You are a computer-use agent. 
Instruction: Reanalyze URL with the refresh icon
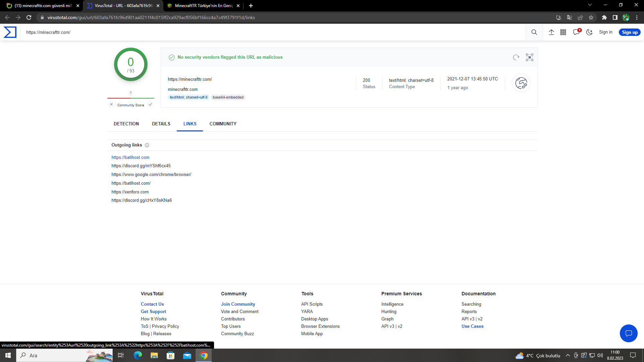pyautogui.click(x=516, y=57)
